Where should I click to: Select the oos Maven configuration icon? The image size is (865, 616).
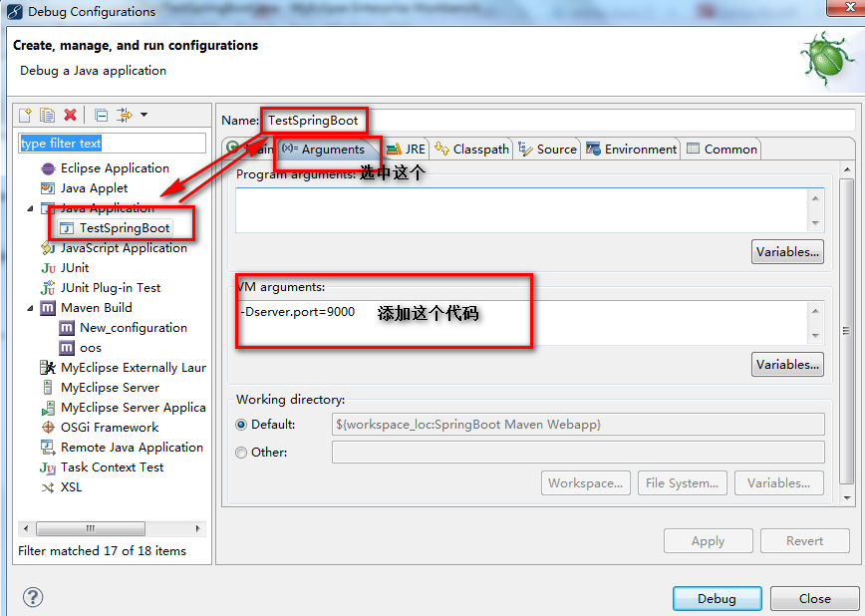67,348
